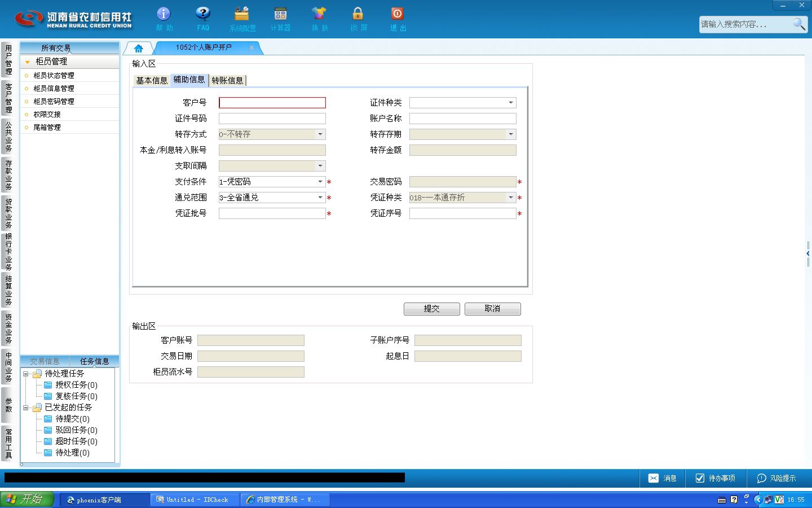812x508 pixels.
Task: Collapse the 柜员管理 menu group
Action: [27, 62]
